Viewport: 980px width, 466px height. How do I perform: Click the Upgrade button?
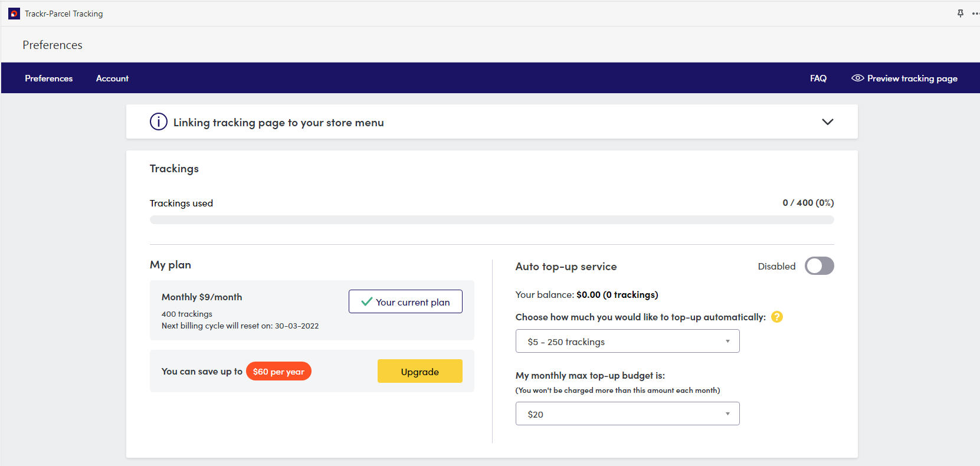(x=419, y=371)
